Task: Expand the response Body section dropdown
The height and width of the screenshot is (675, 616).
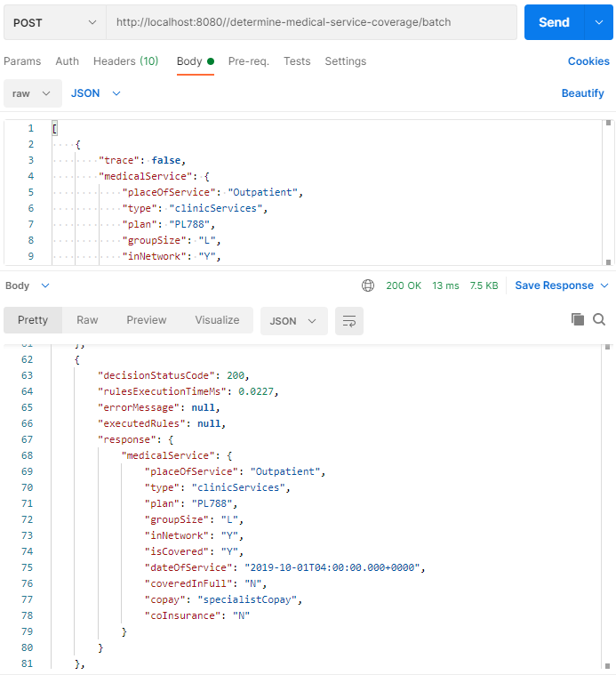Action: (28, 285)
